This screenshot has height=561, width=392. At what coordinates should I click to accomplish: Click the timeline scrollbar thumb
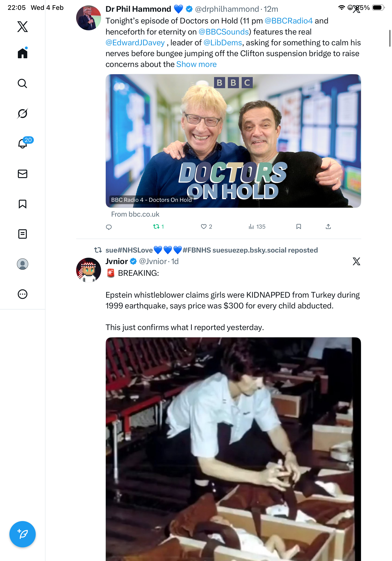click(390, 38)
